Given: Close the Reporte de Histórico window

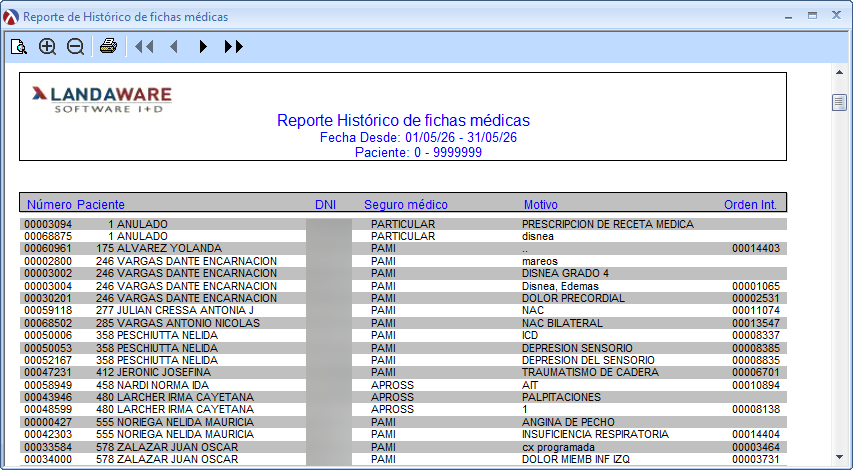Looking at the screenshot, I should click(837, 16).
